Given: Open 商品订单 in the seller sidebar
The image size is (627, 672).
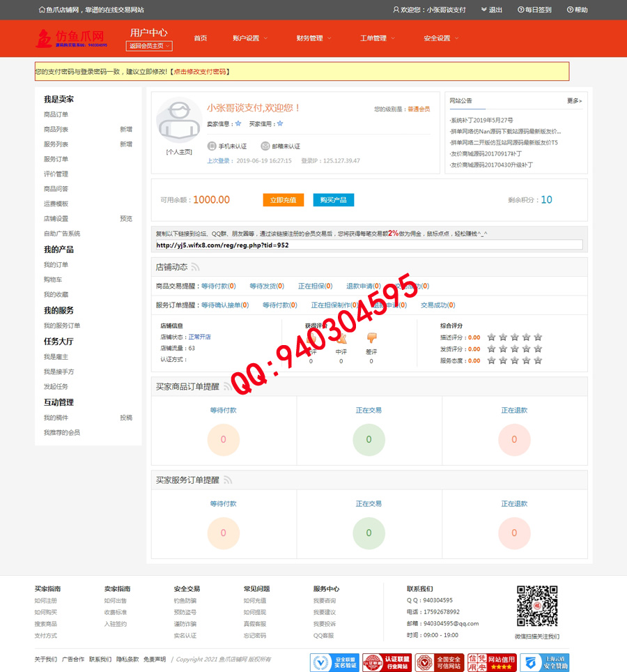Looking at the screenshot, I should (x=56, y=114).
